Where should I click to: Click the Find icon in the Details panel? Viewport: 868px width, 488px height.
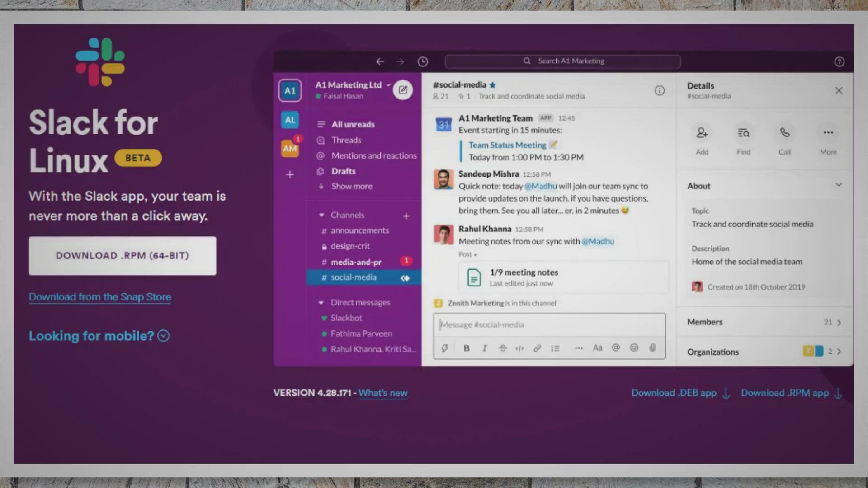click(743, 133)
